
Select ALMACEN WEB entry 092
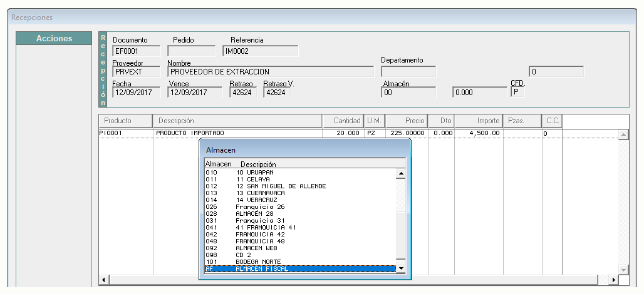(x=300, y=248)
